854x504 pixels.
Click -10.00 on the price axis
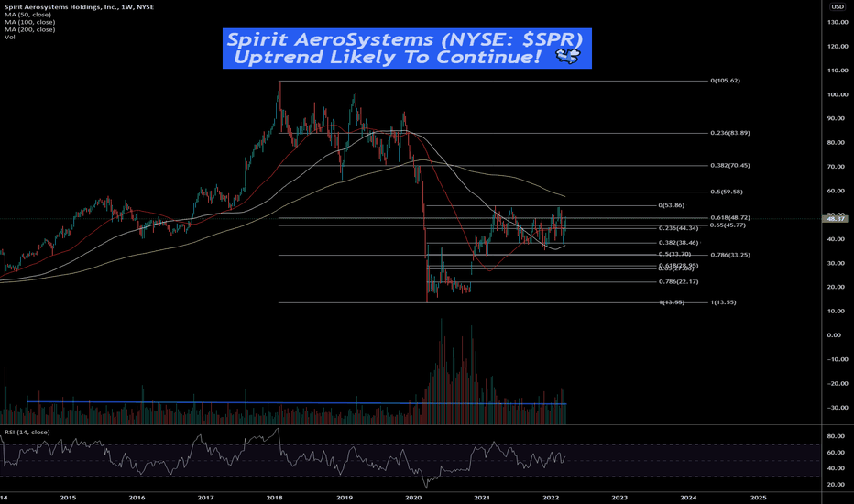pos(838,359)
